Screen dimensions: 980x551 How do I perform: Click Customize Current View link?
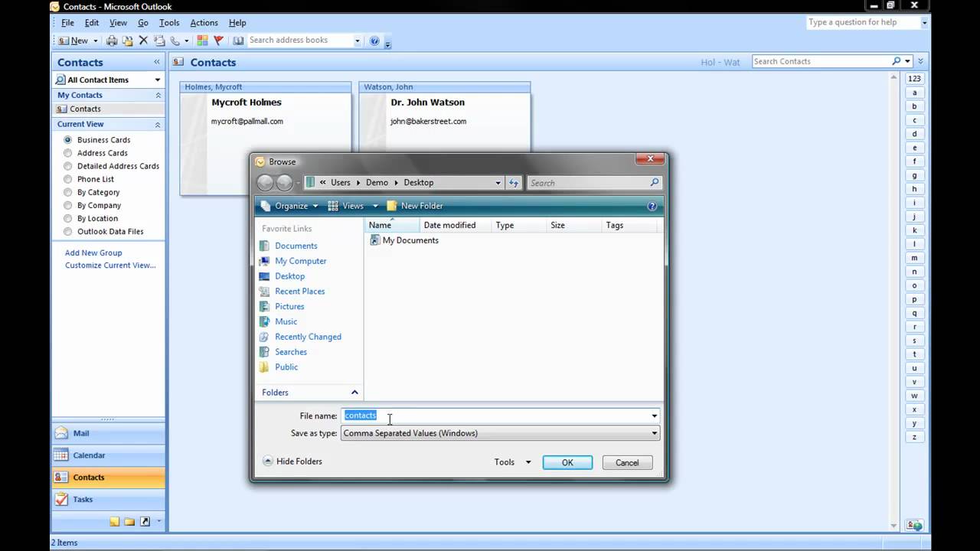(110, 266)
